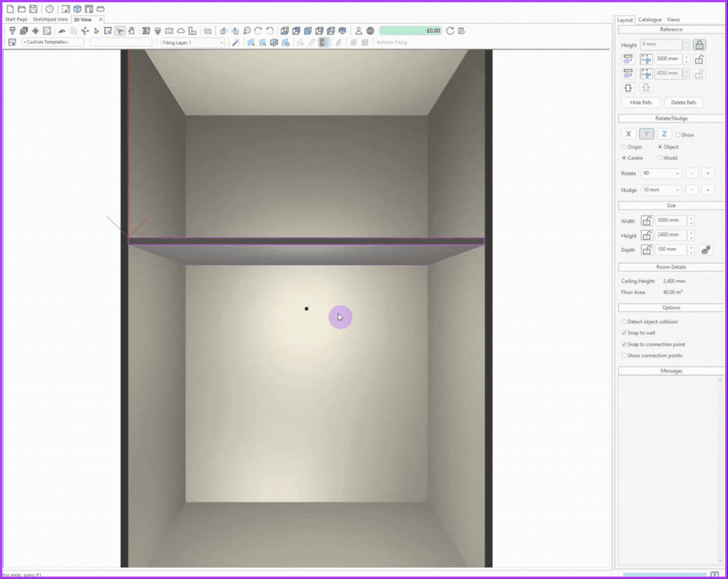The image size is (728, 579).
Task: Click the globe icon in toolbar
Action: [x=370, y=31]
